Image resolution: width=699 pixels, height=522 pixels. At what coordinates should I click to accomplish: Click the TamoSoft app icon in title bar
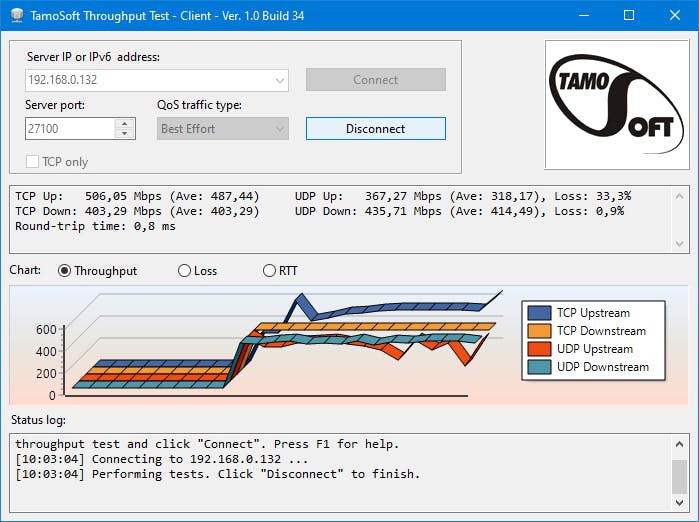tap(16, 15)
